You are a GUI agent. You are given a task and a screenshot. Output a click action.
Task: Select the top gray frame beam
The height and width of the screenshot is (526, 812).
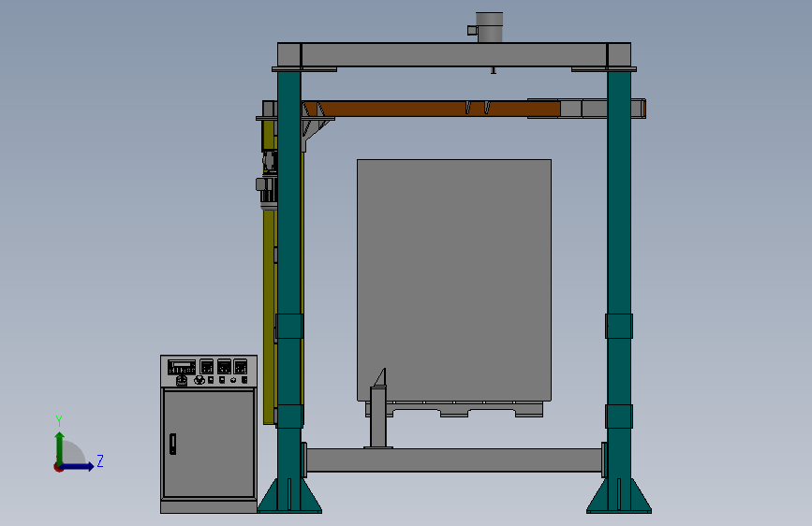(x=454, y=55)
